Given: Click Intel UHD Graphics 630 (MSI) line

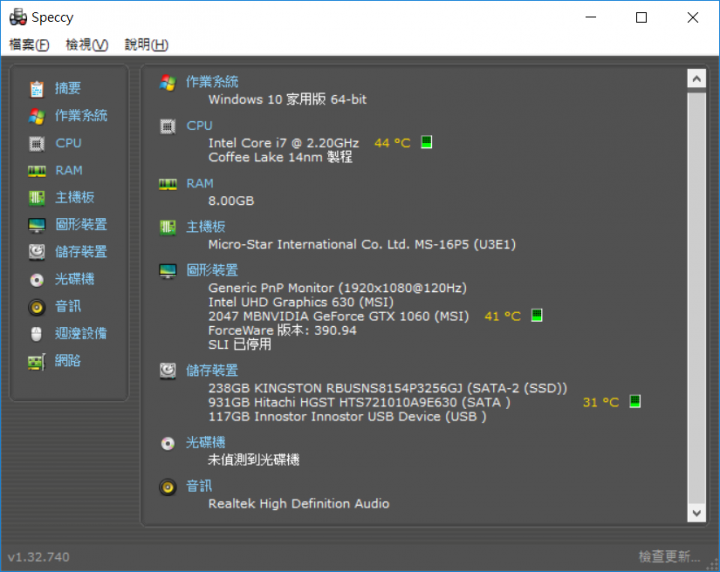Looking at the screenshot, I should click(x=301, y=302).
